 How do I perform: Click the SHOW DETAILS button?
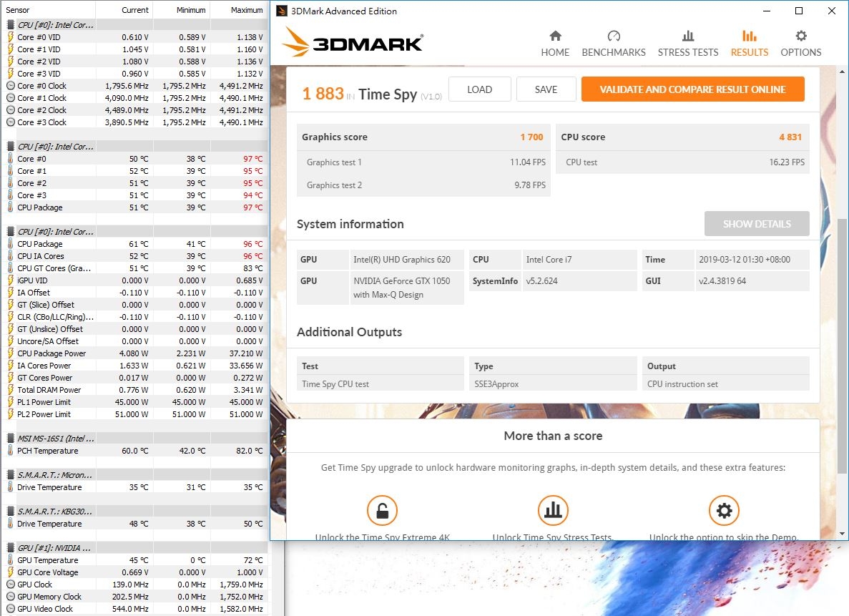(757, 224)
